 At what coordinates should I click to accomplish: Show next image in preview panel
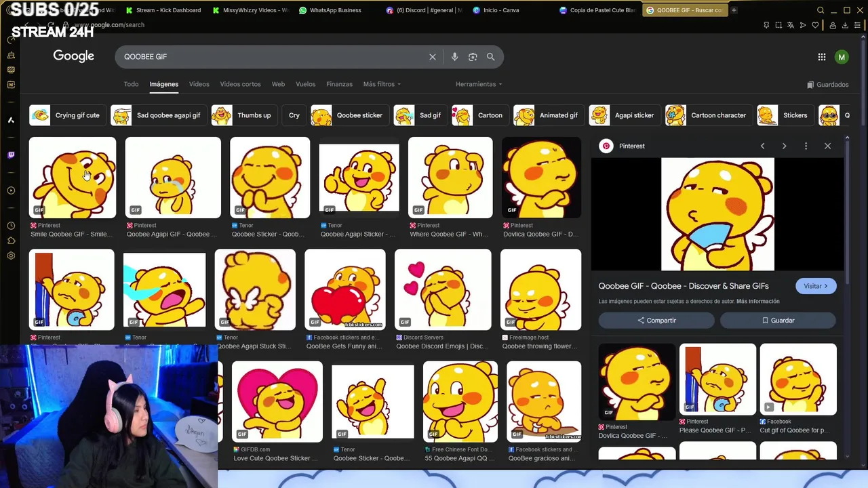point(784,146)
